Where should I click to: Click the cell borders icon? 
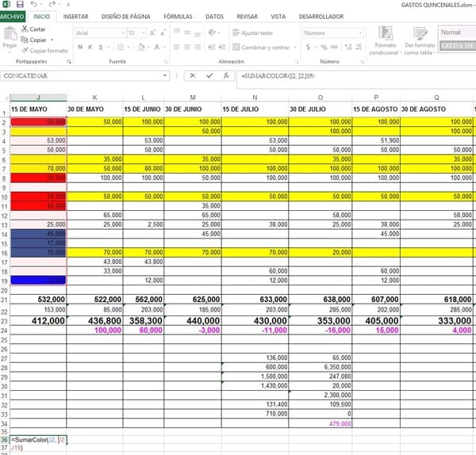click(x=121, y=47)
